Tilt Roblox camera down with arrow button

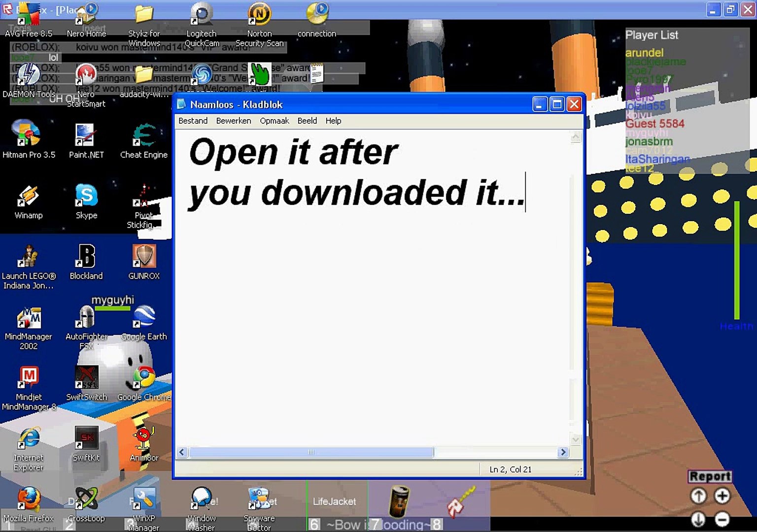click(698, 519)
